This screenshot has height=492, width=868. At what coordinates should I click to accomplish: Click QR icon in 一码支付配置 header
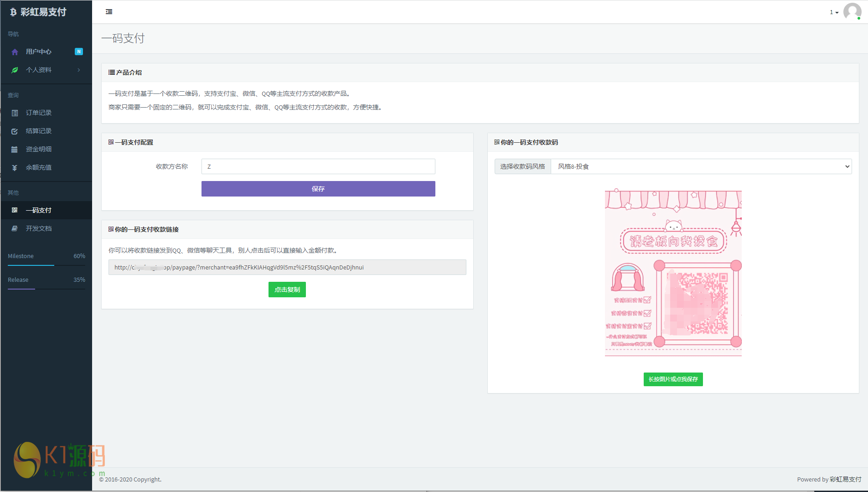click(x=111, y=142)
